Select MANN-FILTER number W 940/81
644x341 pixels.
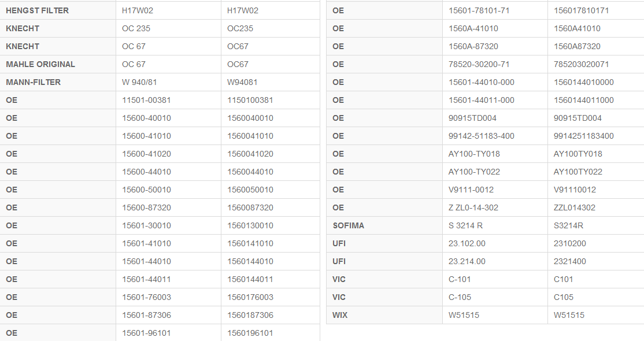pos(141,82)
